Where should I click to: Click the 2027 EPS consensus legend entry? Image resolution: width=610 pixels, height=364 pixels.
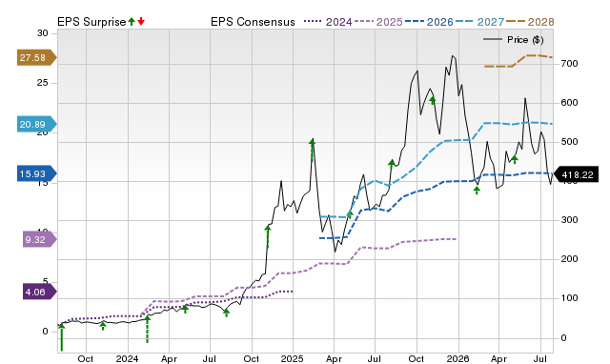(x=480, y=22)
